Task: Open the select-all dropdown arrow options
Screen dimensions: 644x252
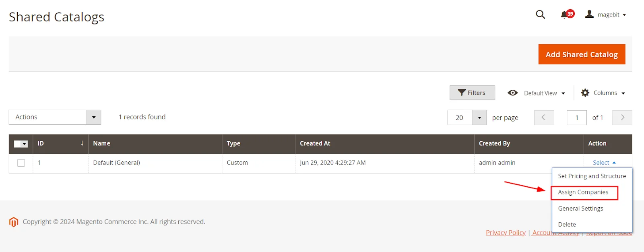Action: pos(25,144)
